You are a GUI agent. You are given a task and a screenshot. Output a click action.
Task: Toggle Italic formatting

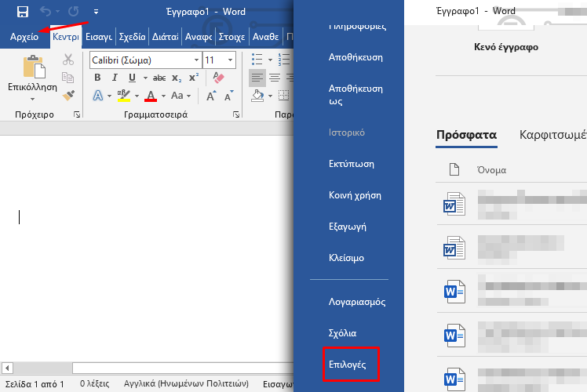[x=115, y=78]
